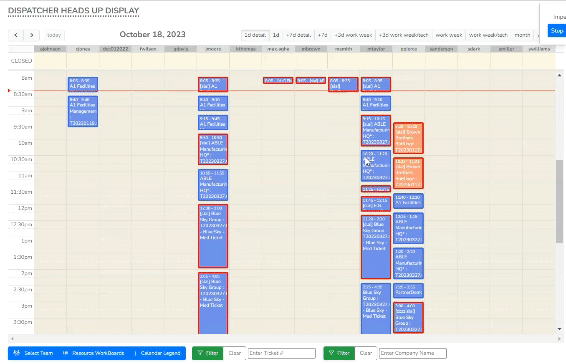Apply the ticket number Filter
This screenshot has width=566, height=364.
tap(208, 353)
